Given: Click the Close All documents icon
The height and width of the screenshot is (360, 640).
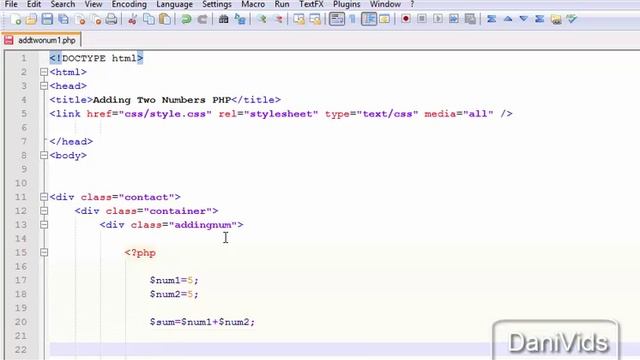Looking at the screenshot, I should (x=96, y=19).
